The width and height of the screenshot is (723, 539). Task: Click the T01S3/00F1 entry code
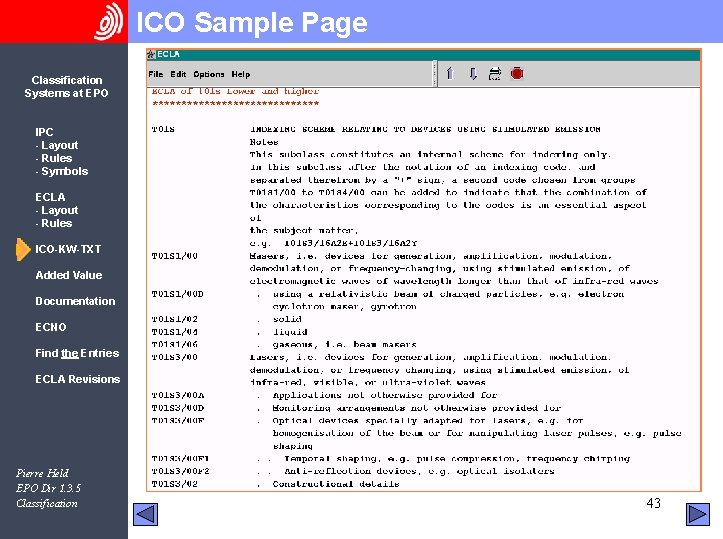click(x=180, y=459)
